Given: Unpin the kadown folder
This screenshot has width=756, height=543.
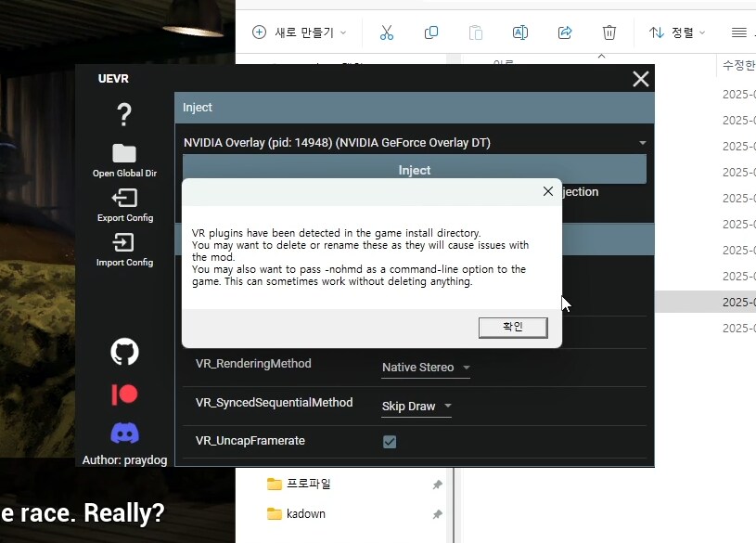Looking at the screenshot, I should click(436, 513).
